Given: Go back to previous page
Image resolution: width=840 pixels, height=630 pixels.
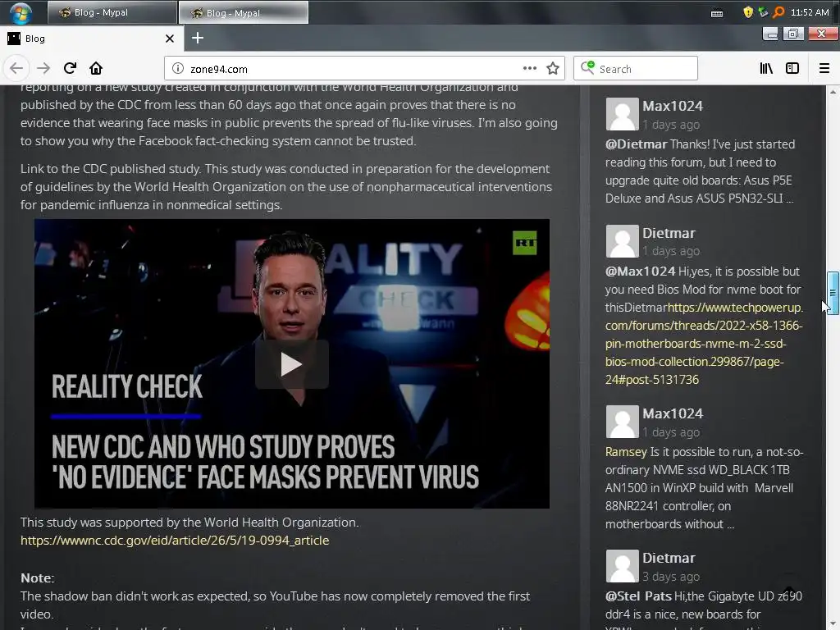Looking at the screenshot, I should [x=16, y=69].
